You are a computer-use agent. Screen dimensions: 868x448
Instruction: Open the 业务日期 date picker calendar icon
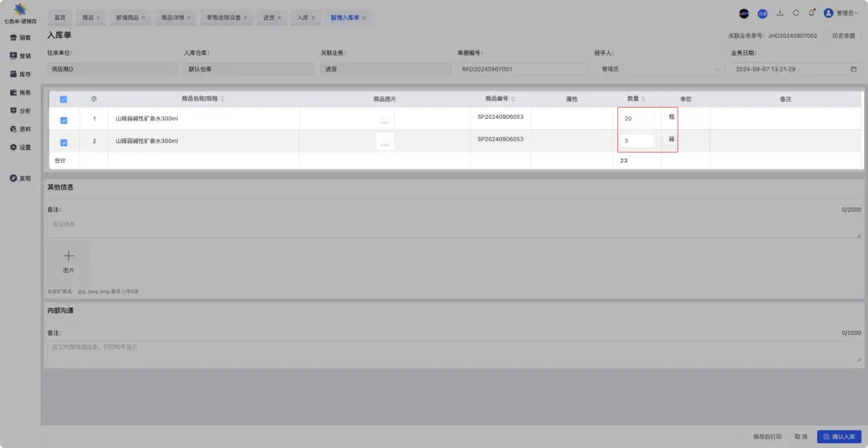tap(854, 69)
